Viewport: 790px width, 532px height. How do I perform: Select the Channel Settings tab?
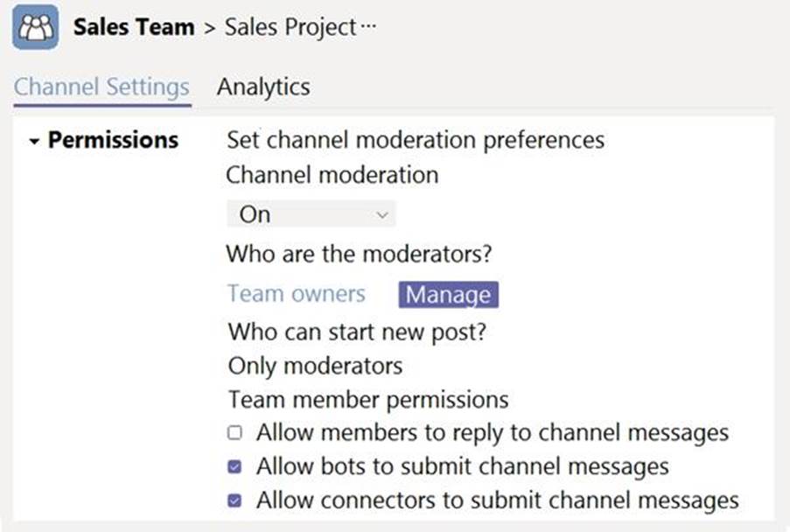click(102, 87)
